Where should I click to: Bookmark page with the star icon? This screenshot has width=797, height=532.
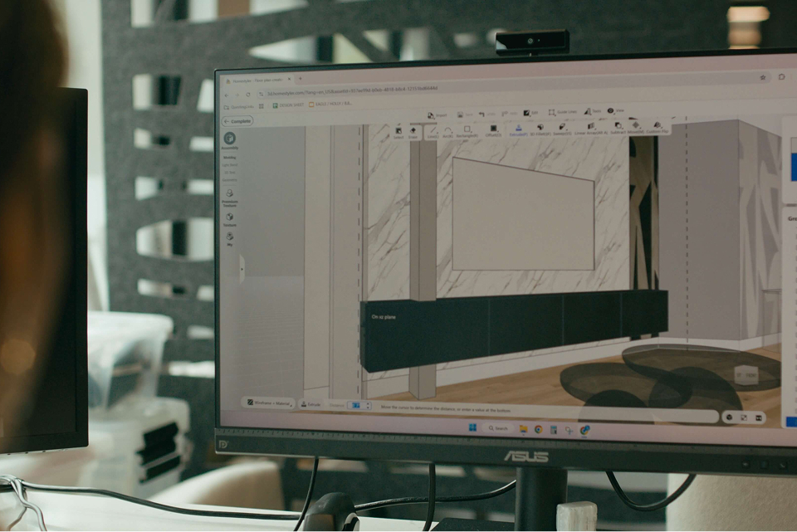point(763,77)
